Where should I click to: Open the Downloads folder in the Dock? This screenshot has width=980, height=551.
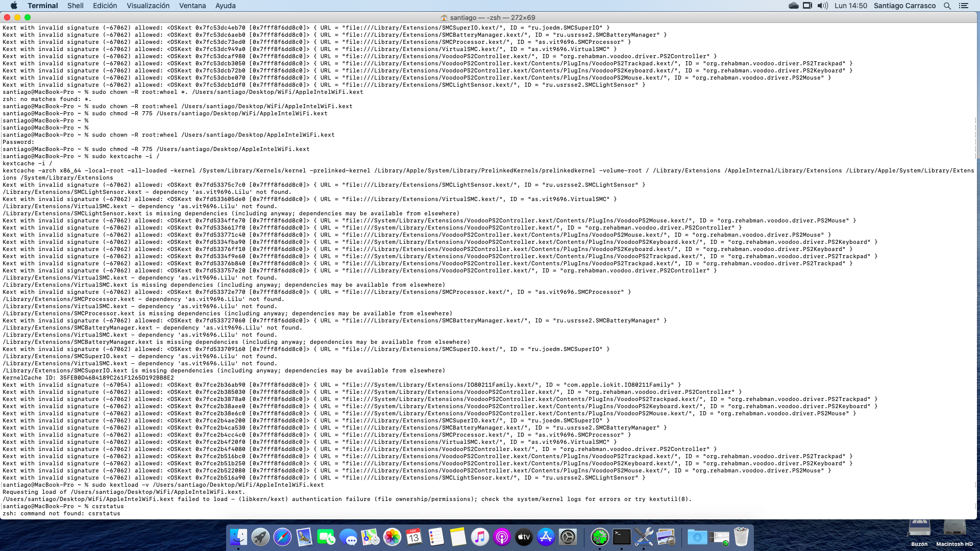[697, 537]
